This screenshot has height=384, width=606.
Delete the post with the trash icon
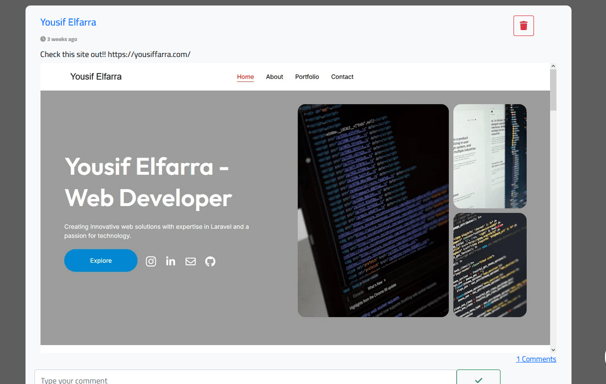(523, 25)
